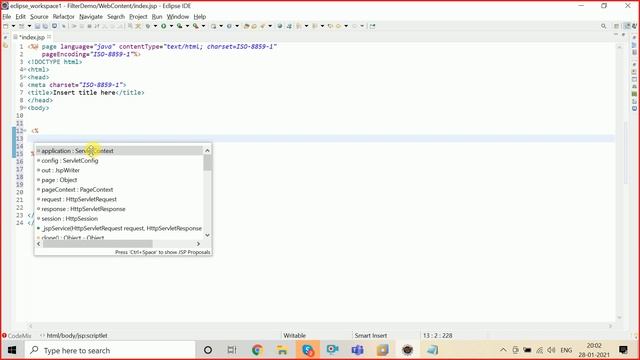640x360 pixels.
Task: Click the CodeMix status bar entry
Action: click(17, 336)
